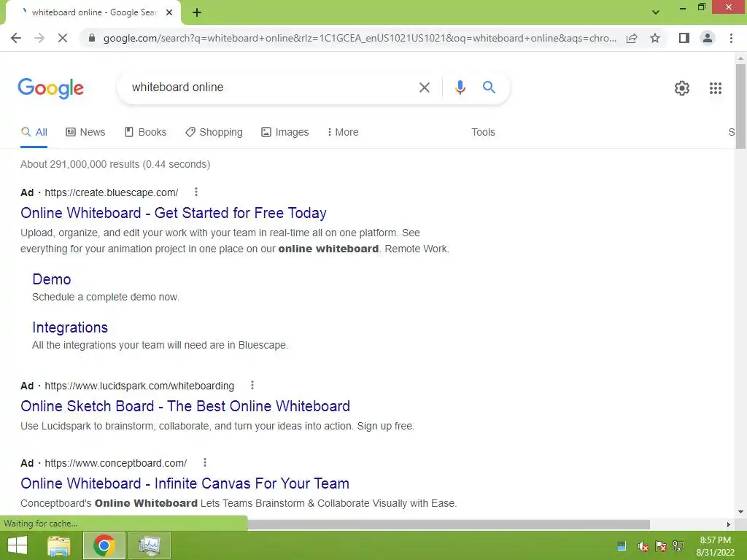The image size is (747, 560).
Task: Expand the tab search chevron
Action: 656,12
